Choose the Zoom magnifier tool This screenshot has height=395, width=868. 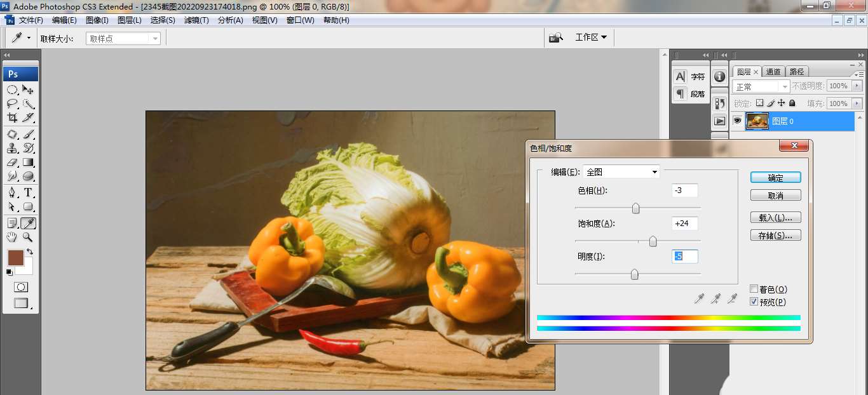point(28,237)
